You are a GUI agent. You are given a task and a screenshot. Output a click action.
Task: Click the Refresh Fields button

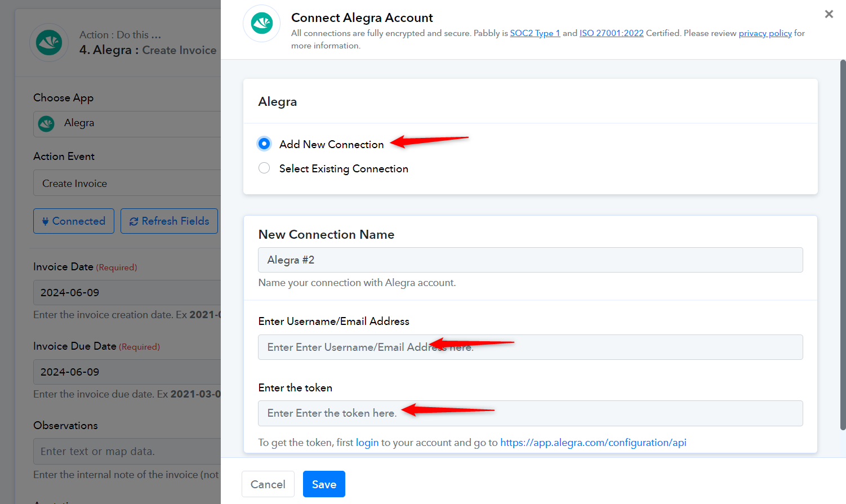170,221
